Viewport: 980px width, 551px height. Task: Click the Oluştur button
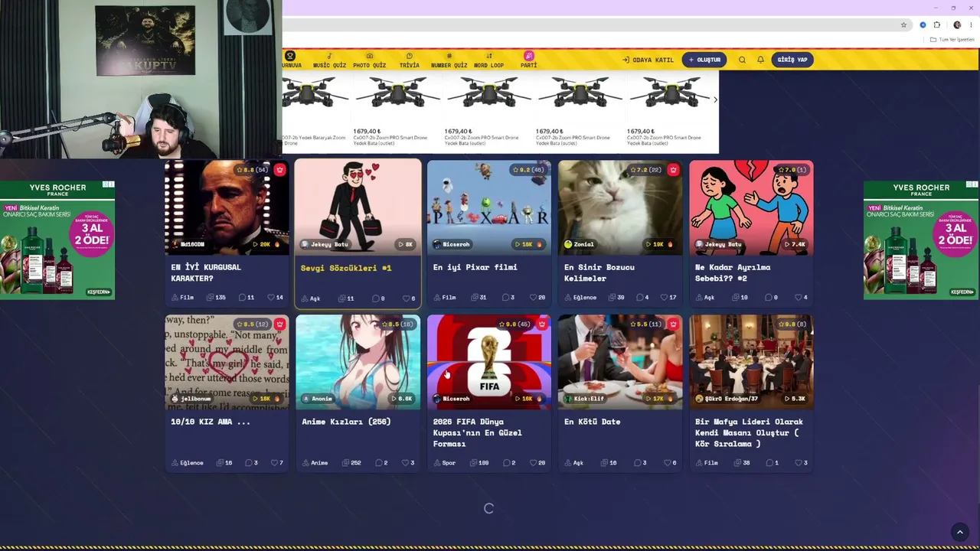[704, 60]
